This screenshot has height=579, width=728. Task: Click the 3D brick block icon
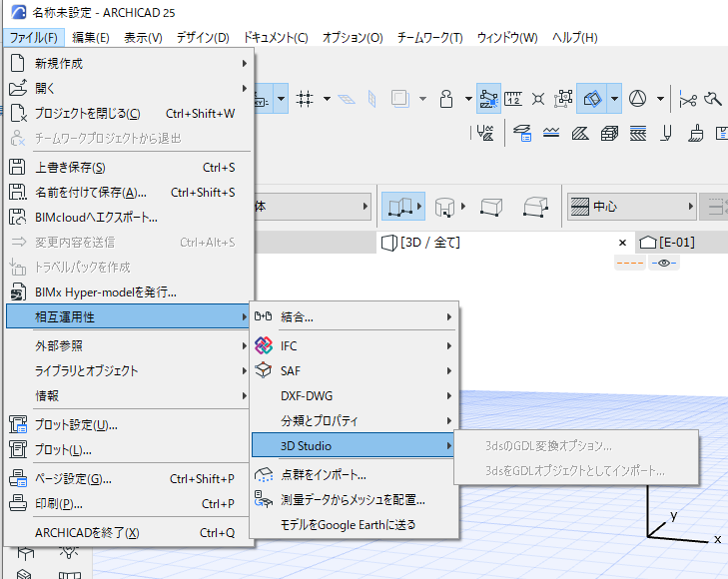click(x=609, y=133)
